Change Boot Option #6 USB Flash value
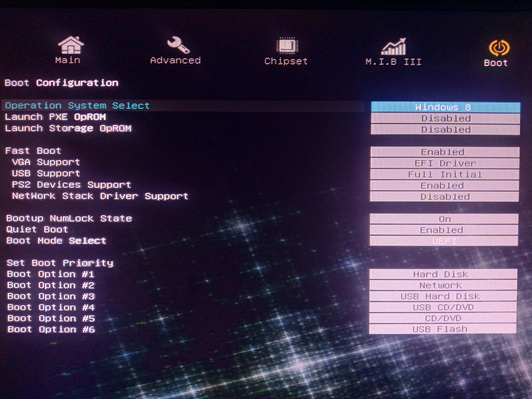 [x=443, y=329]
